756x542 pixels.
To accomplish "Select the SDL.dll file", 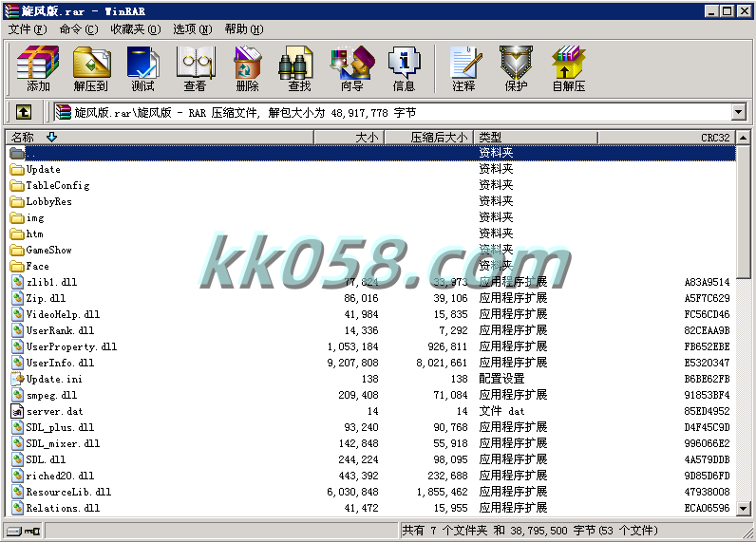I will 371,459.
